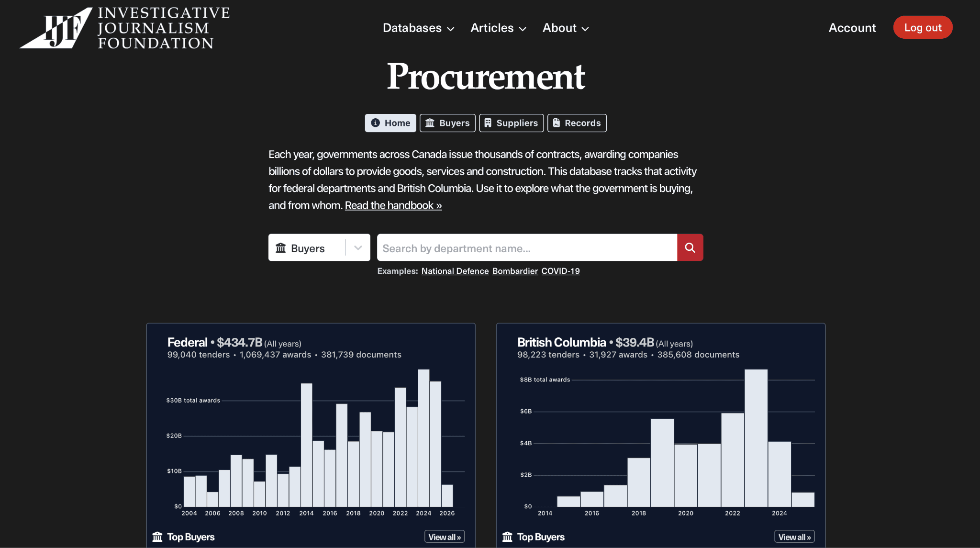The image size is (980, 548).
Task: Click the red magnifying glass search icon
Action: pyautogui.click(x=690, y=247)
